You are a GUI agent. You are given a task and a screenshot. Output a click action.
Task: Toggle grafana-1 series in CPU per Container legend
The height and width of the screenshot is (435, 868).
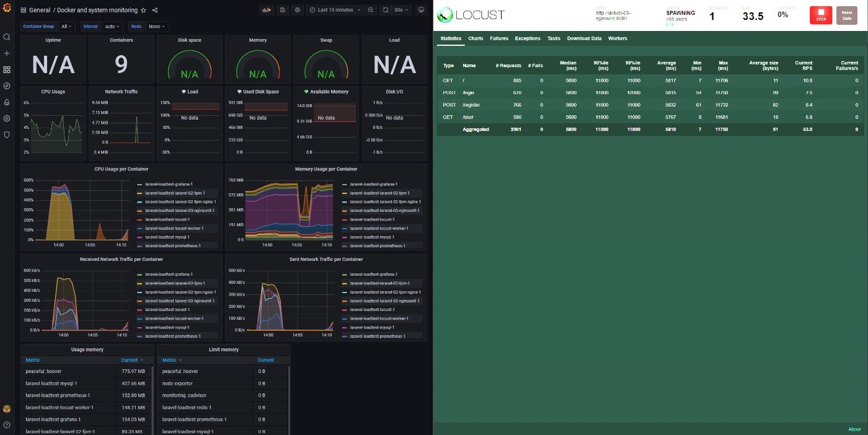[169, 184]
